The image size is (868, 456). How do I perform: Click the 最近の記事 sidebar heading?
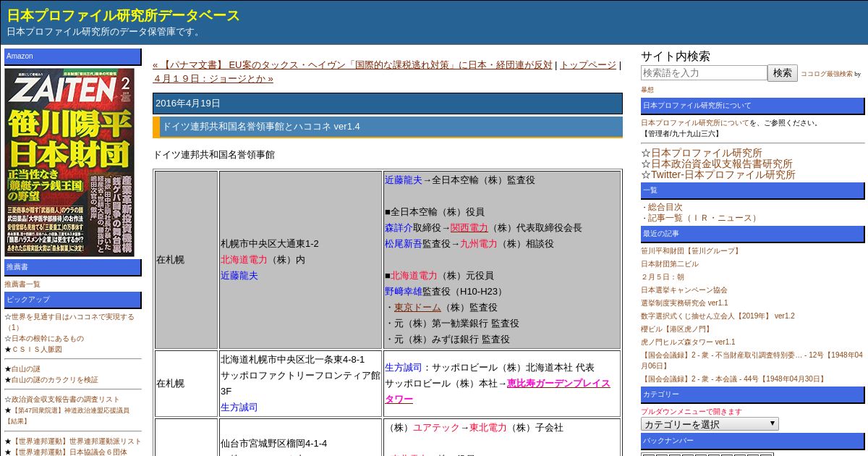tap(752, 234)
